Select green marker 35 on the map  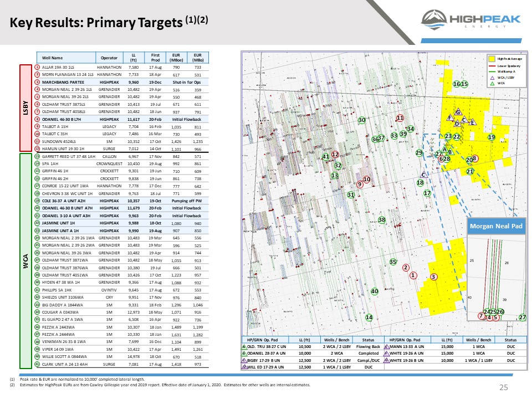pos(393,262)
